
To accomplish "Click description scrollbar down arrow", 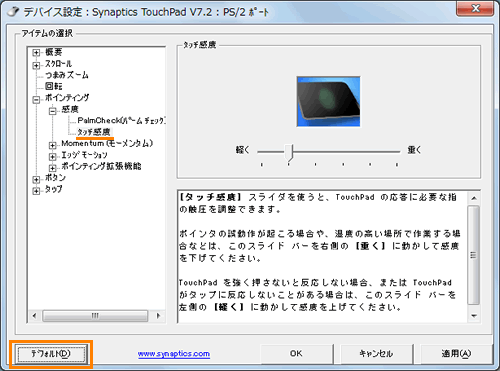I will (474, 315).
